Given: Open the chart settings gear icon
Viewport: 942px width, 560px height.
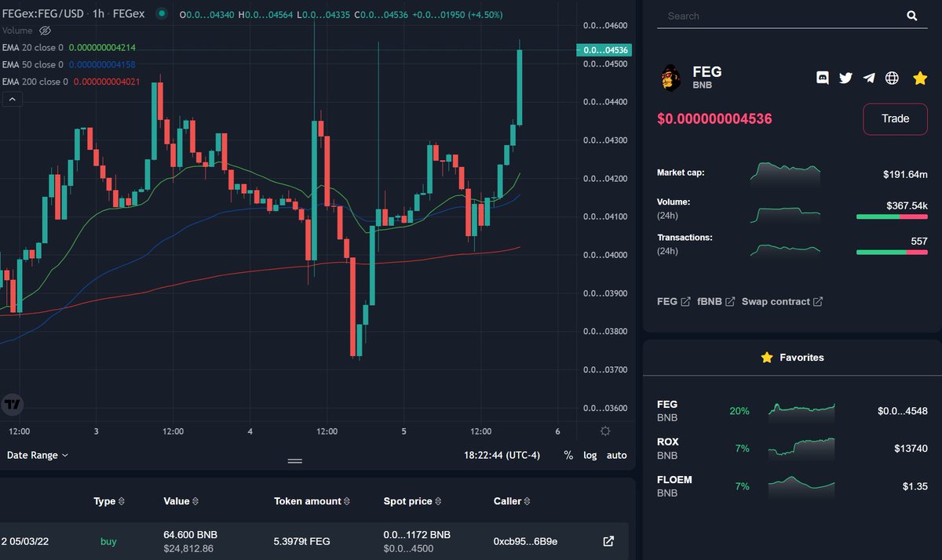Looking at the screenshot, I should [604, 431].
